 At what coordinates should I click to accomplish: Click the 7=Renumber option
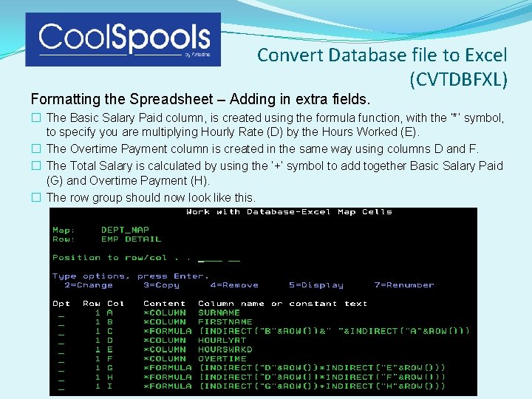pos(404,285)
